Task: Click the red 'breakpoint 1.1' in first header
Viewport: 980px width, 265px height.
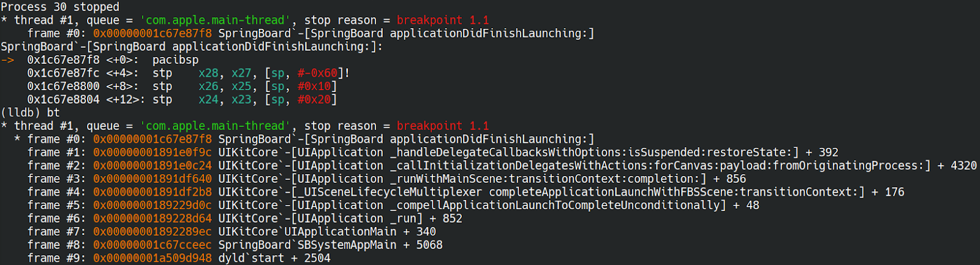Action: pyautogui.click(x=443, y=20)
